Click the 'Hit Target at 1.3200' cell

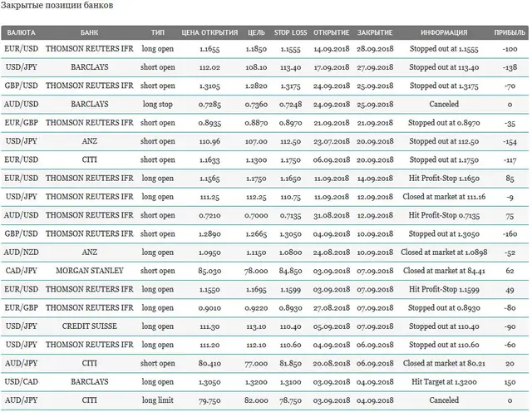coord(444,382)
